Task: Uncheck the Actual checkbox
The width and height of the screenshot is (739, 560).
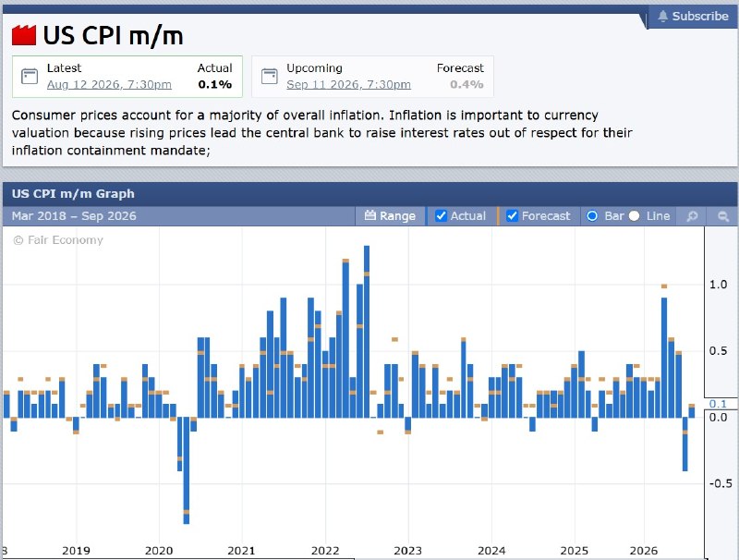Action: coord(441,216)
